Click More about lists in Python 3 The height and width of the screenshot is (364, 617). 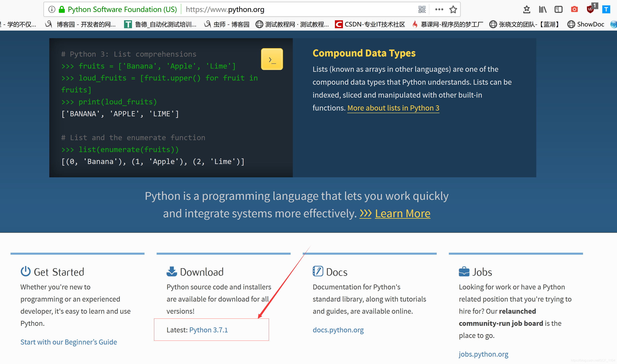tap(393, 108)
